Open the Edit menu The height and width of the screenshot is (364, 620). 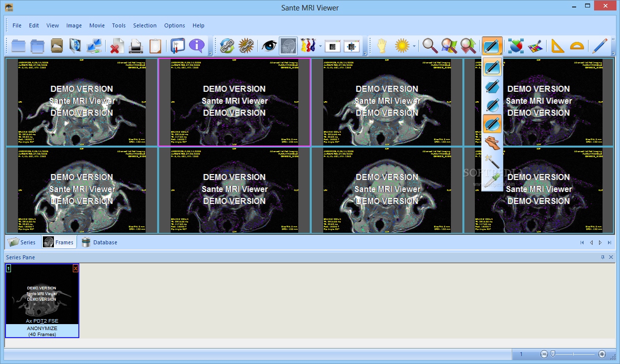tap(34, 25)
